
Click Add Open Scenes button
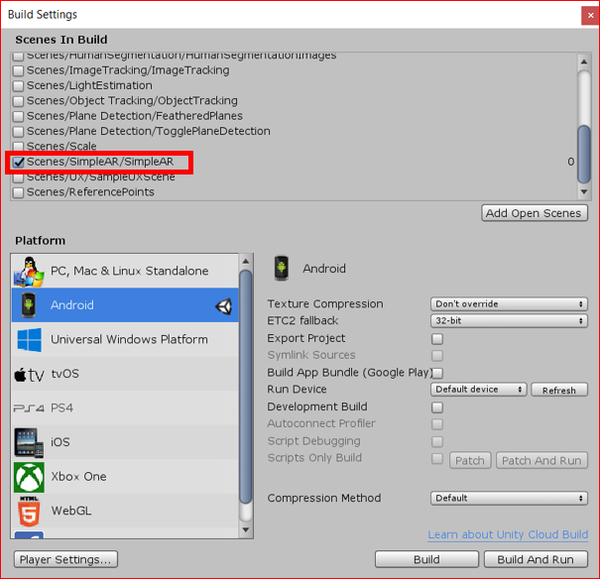pyautogui.click(x=534, y=213)
